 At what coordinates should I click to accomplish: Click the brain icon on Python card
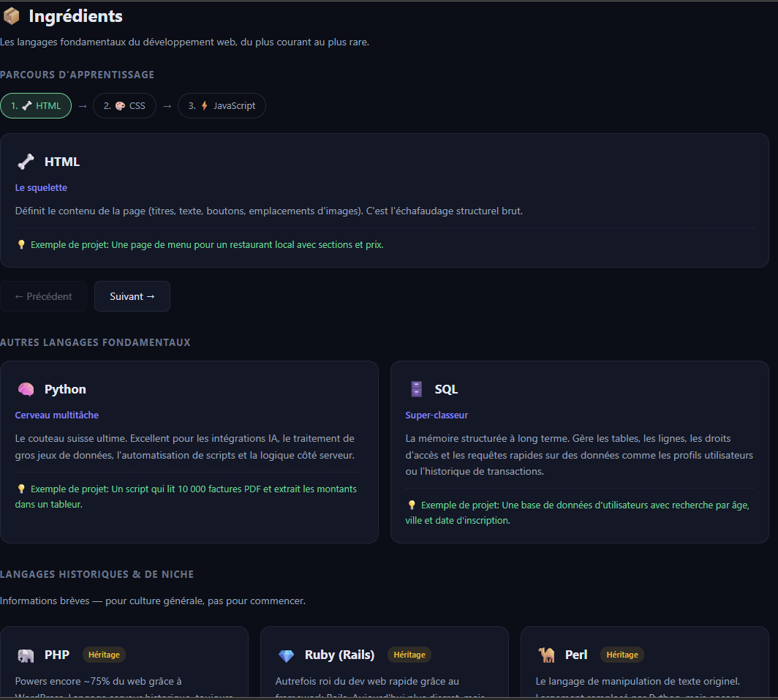tap(26, 389)
